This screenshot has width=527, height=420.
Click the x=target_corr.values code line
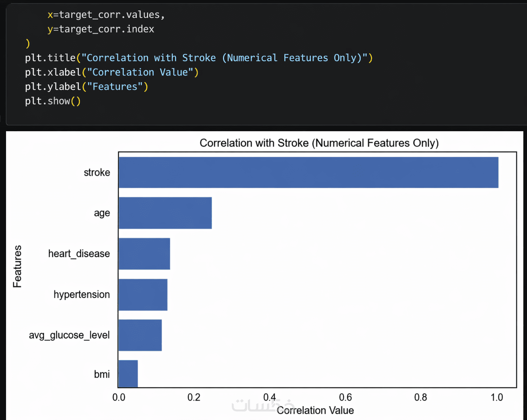pos(106,15)
